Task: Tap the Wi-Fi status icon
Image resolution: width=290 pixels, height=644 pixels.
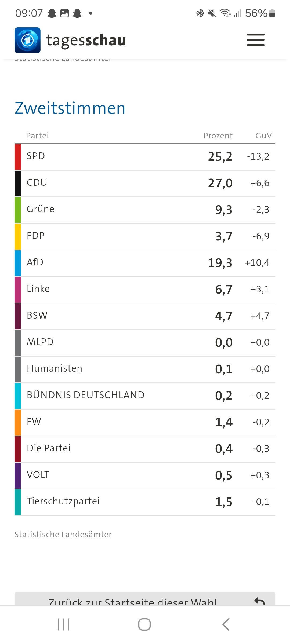Action: tap(225, 13)
